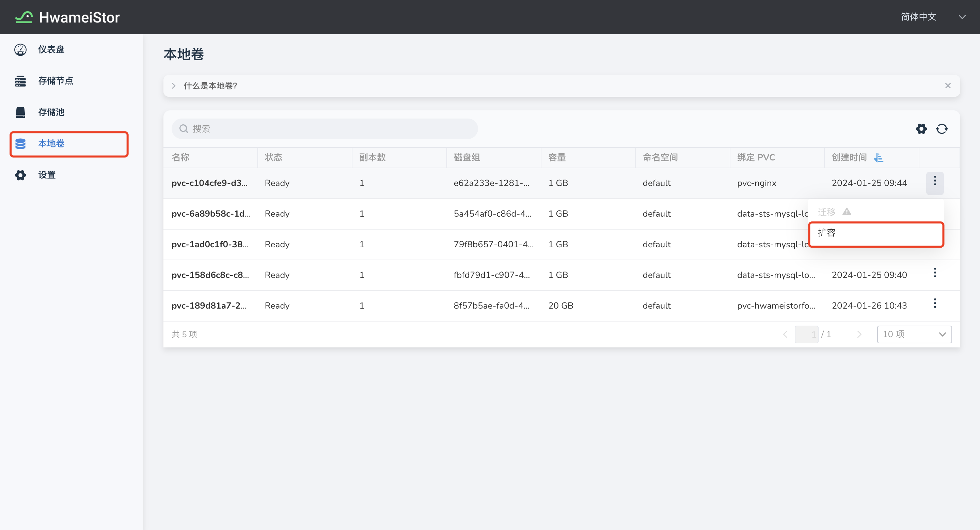This screenshot has height=530, width=980.
Task: Open the 10 项 page size selector
Action: 914,334
